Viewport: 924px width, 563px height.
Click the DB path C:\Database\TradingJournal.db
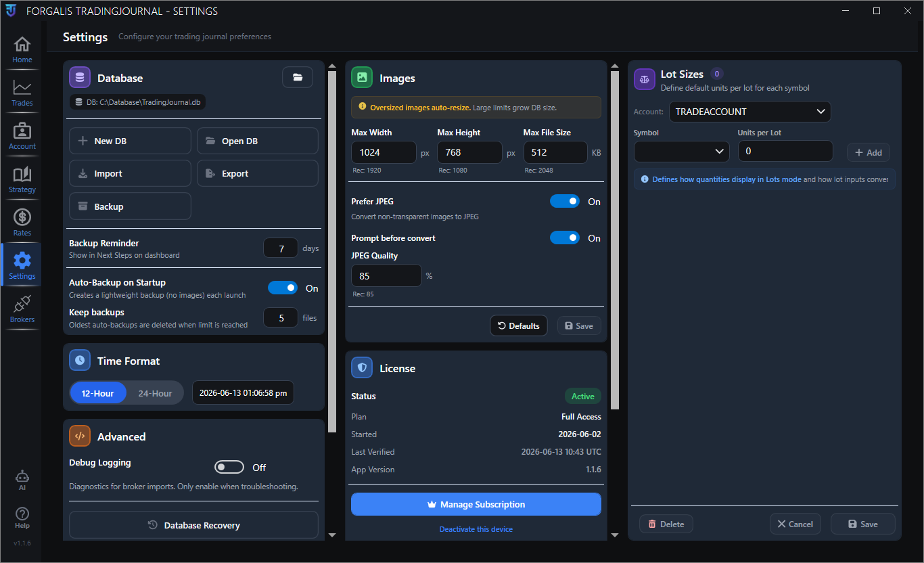coord(139,102)
